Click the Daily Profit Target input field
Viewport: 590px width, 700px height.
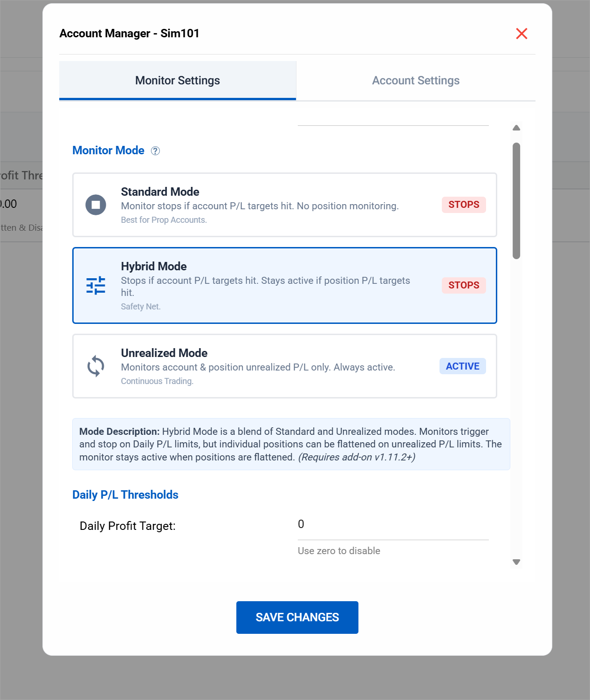point(393,525)
